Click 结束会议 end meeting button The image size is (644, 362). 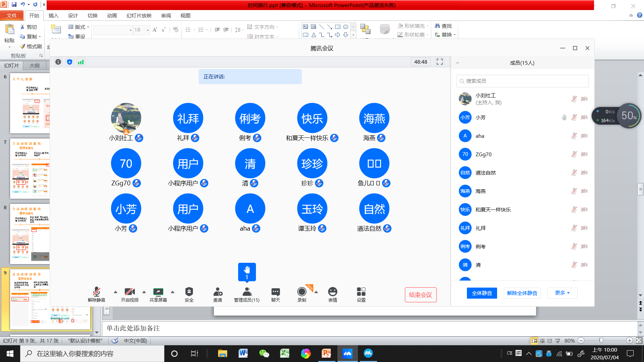pyautogui.click(x=421, y=294)
